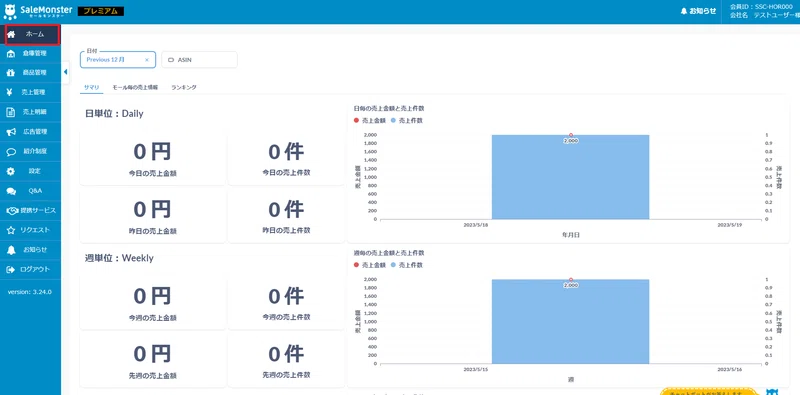Collapse the sidebar with the arrow handle
The width and height of the screenshot is (800, 395).
point(65,72)
